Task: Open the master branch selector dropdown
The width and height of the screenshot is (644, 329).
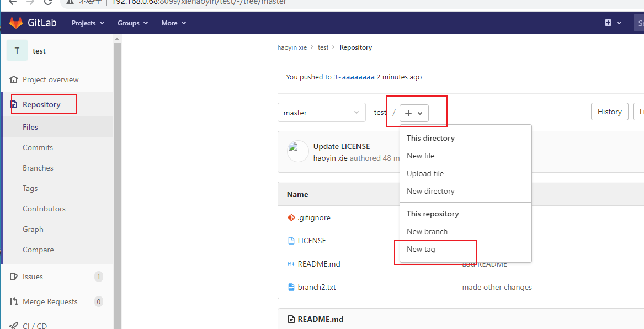Action: coord(322,112)
